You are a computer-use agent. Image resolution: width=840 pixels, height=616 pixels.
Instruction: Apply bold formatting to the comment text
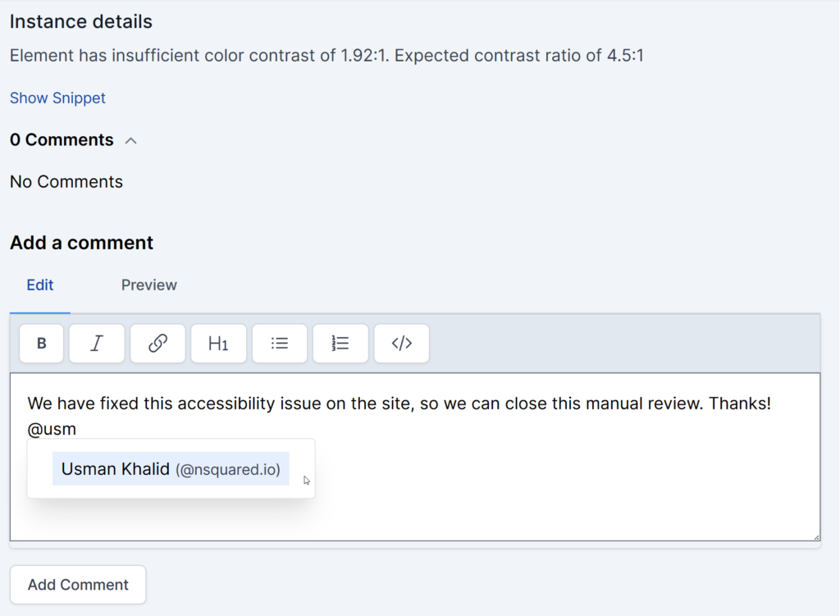point(41,343)
